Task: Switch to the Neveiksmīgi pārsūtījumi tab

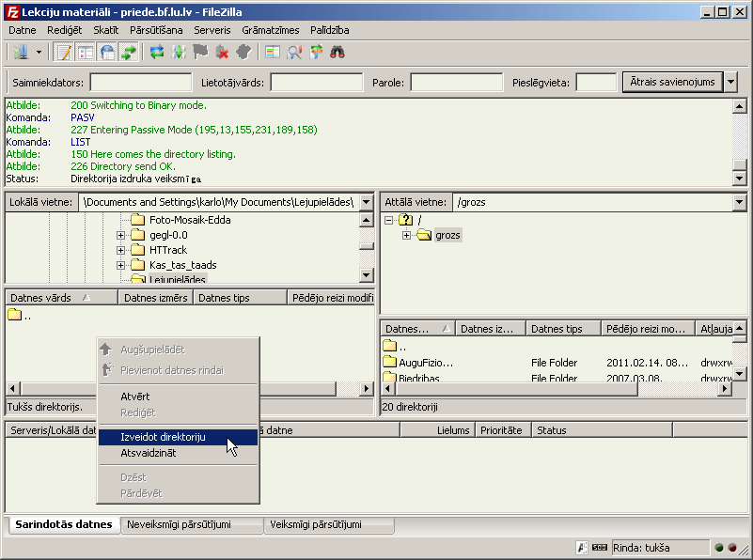Action: tap(192, 524)
